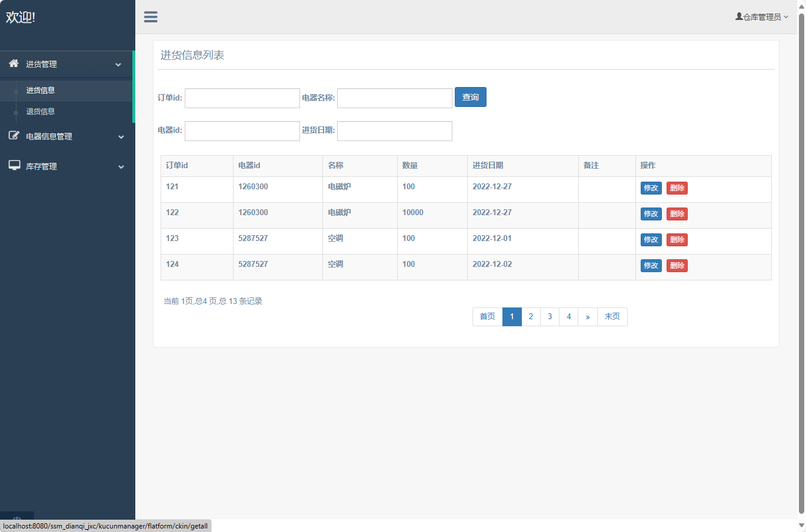806x532 pixels.
Task: Go to 末页 last page
Action: tap(612, 317)
